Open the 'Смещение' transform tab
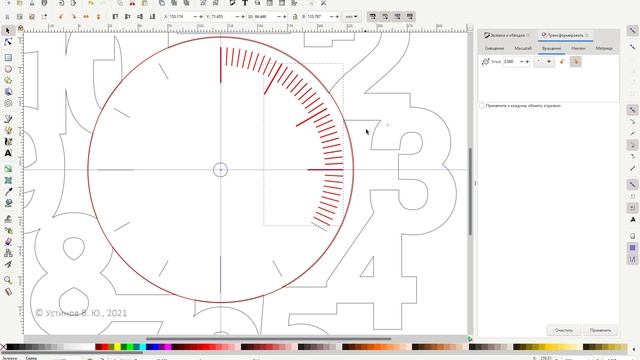Viewport: 640px width, 360px height. pos(494,48)
